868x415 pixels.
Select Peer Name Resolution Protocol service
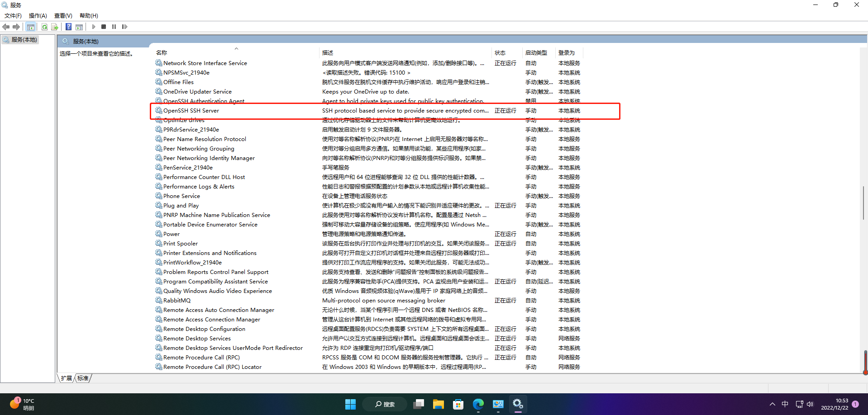pyautogui.click(x=368, y=139)
